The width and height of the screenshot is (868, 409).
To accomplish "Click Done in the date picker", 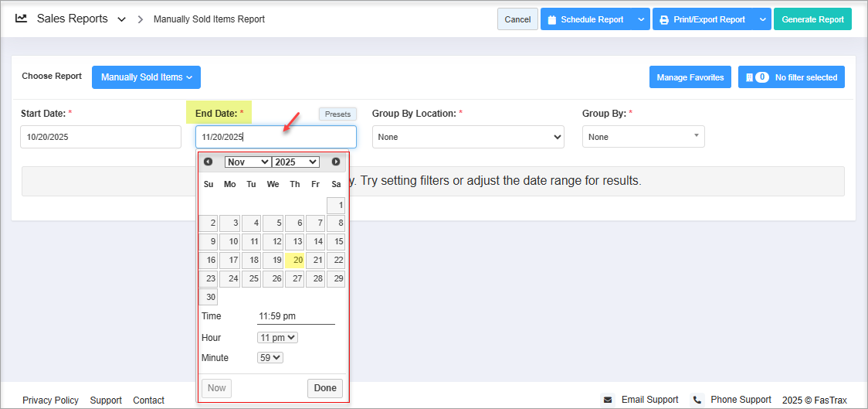I will click(x=325, y=388).
